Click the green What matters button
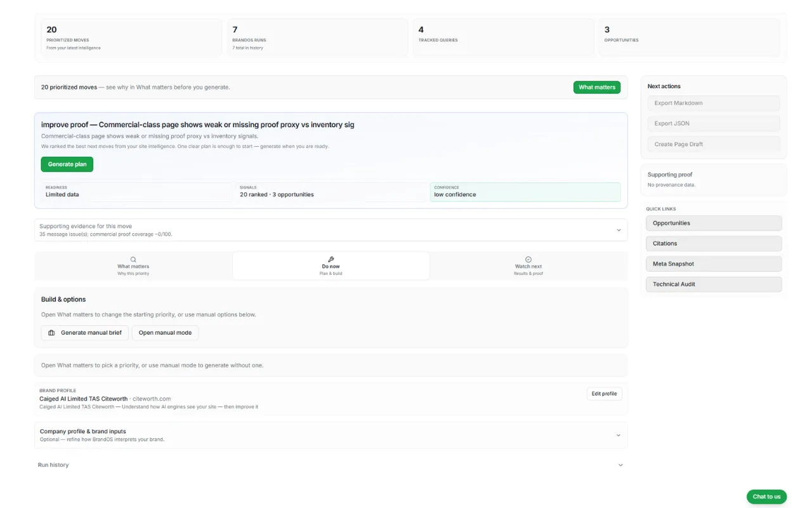Viewport: 812px width, 508px height. 597,88
